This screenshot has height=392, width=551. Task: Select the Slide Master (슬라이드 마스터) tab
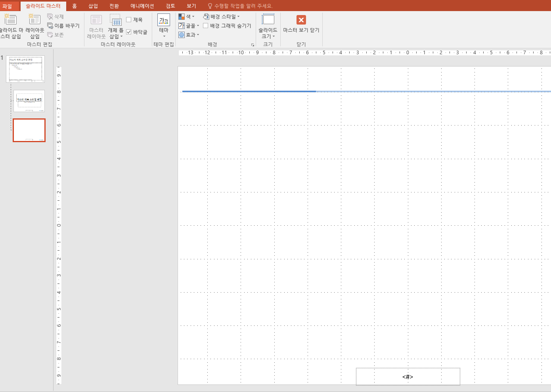point(43,6)
